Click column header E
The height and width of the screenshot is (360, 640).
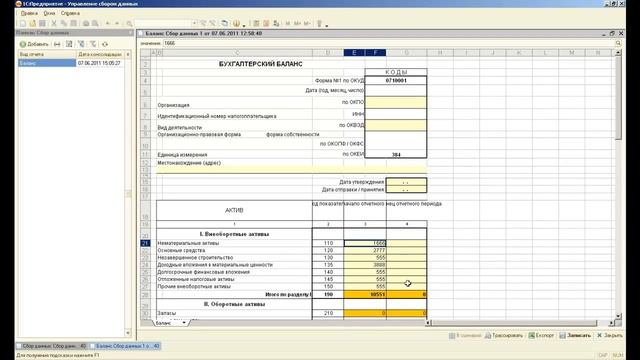pos(354,53)
